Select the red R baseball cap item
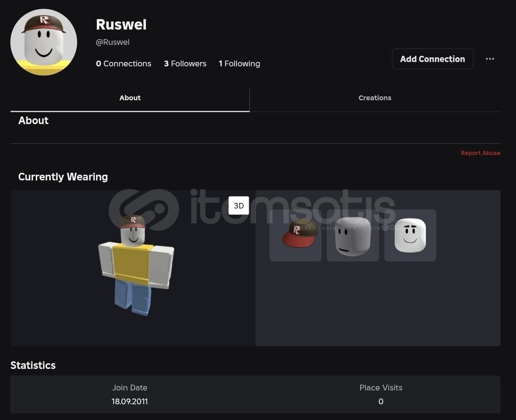This screenshot has height=420, width=516. coord(295,235)
